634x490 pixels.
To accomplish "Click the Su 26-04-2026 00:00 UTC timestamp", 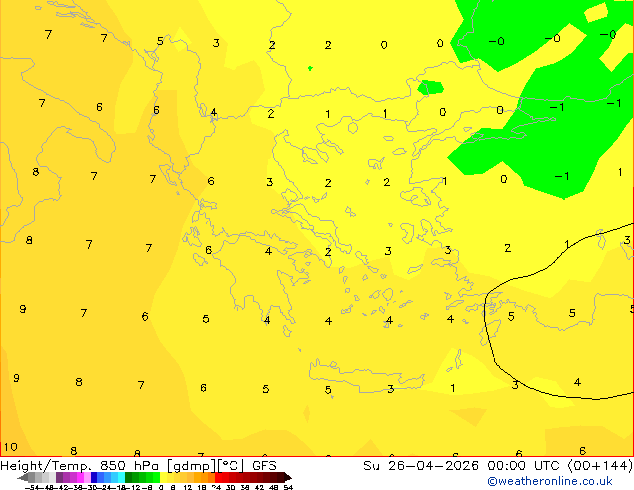I will point(497,466).
